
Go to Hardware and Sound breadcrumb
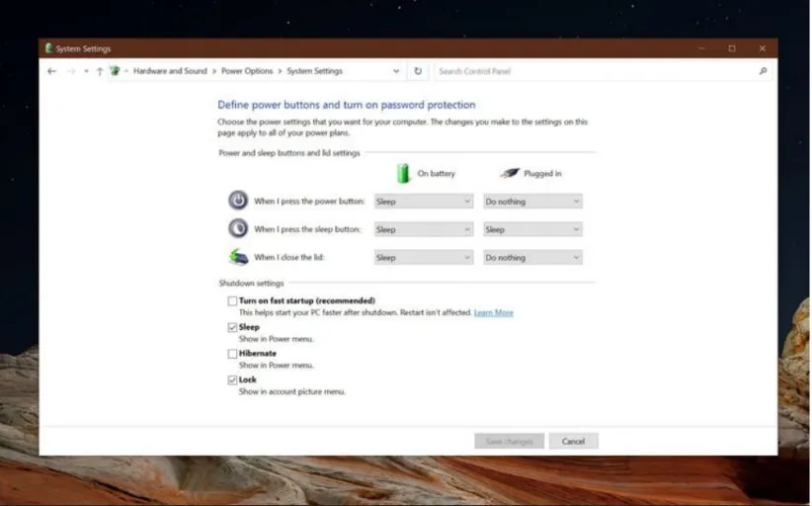click(x=170, y=71)
